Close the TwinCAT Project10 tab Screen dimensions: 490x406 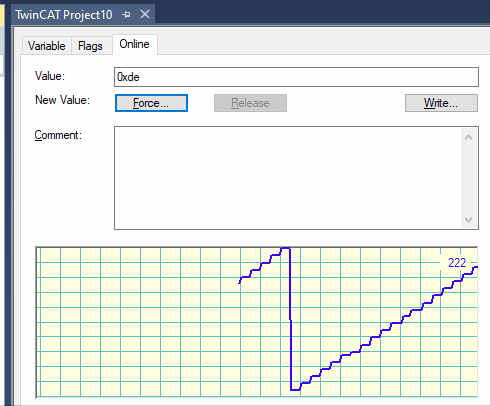click(x=145, y=14)
